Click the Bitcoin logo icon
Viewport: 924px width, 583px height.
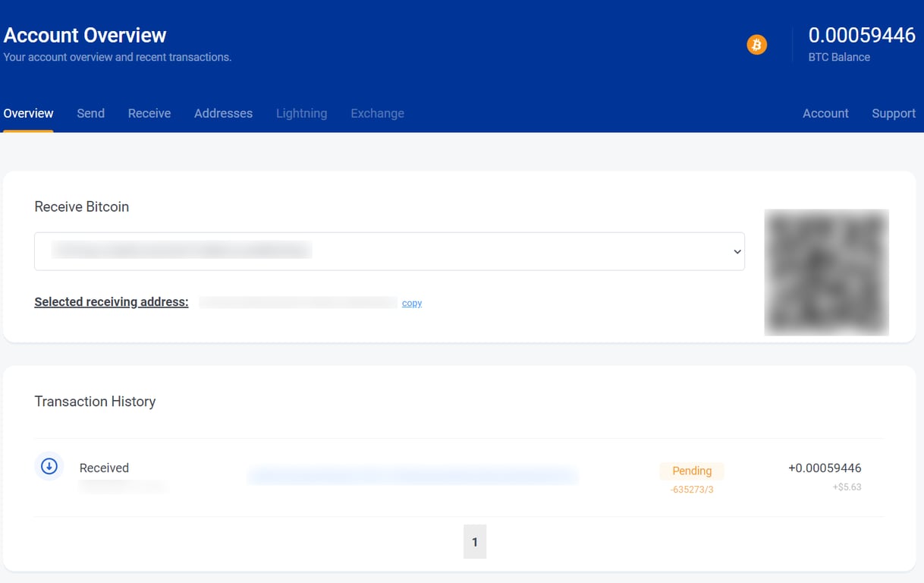coord(756,44)
